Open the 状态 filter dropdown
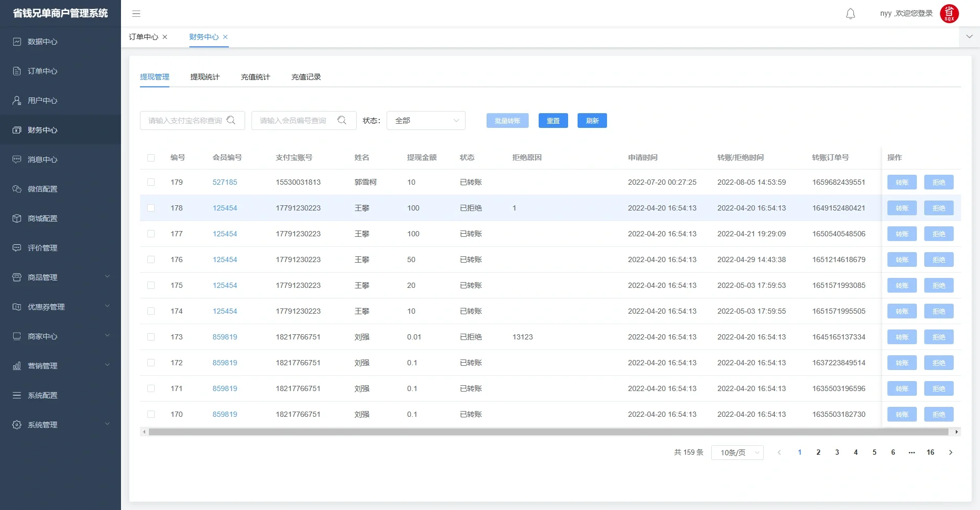 click(x=426, y=121)
